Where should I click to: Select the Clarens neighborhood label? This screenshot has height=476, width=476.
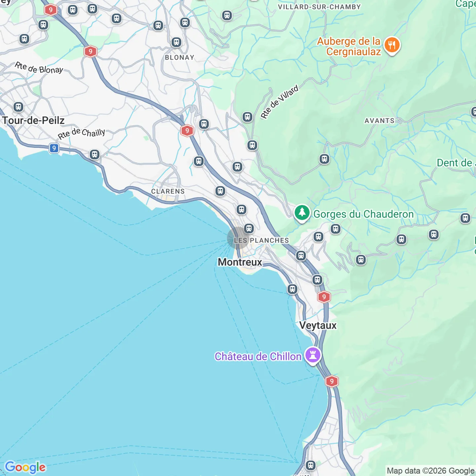(168, 191)
